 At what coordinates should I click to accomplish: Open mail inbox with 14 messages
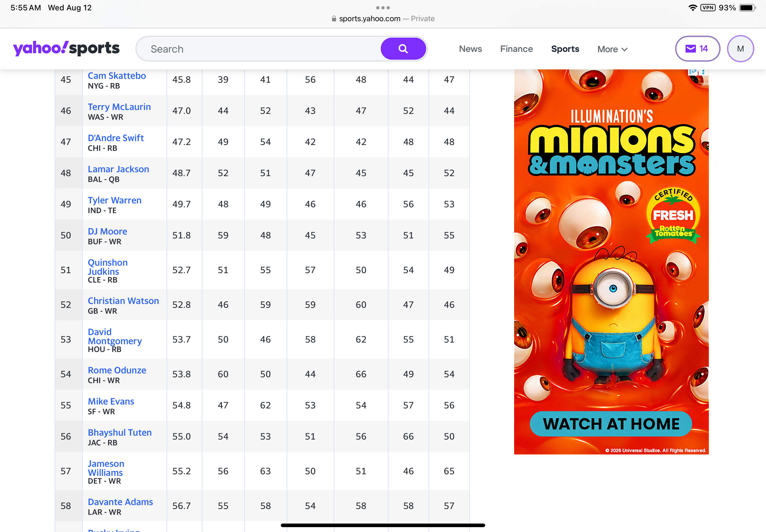click(697, 49)
